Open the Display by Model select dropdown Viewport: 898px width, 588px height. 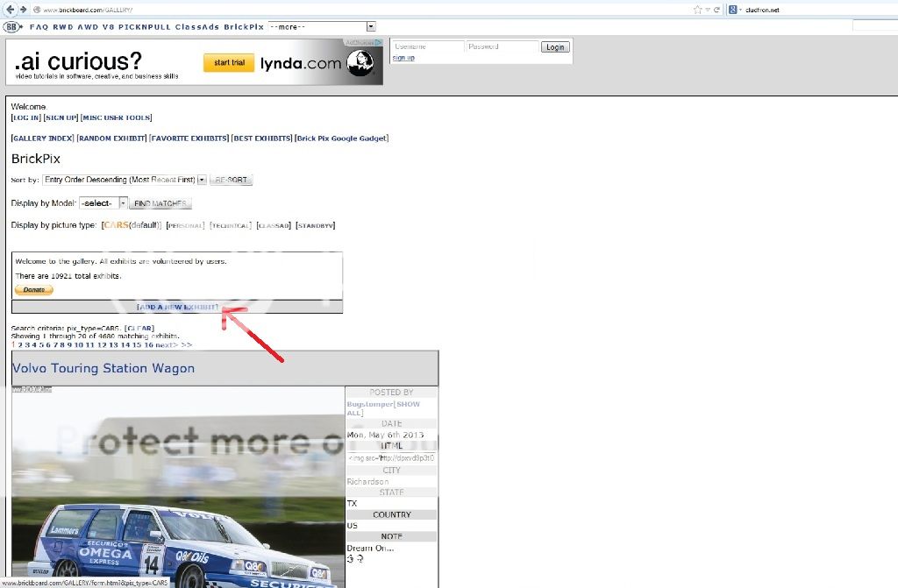103,203
